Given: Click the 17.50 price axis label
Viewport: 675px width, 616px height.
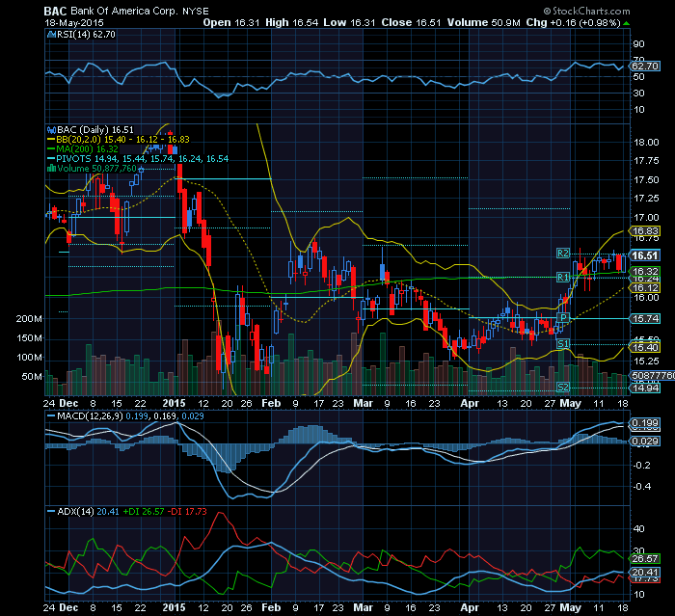Looking at the screenshot, I should (646, 180).
